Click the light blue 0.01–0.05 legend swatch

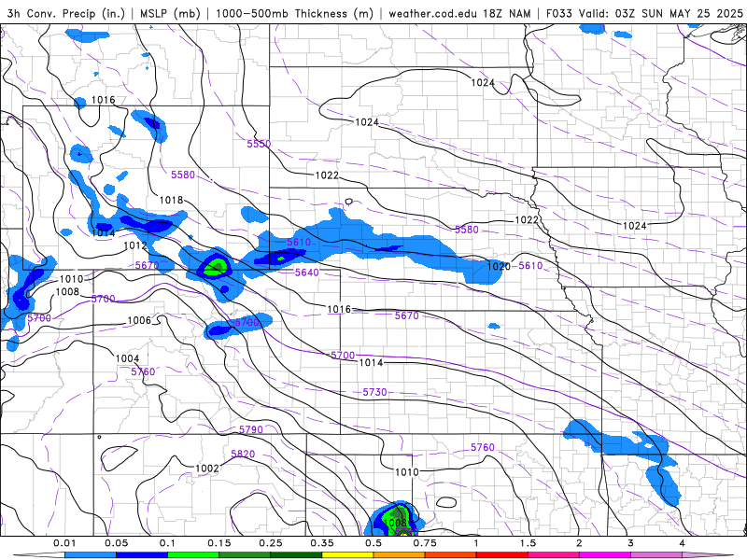(x=90, y=555)
